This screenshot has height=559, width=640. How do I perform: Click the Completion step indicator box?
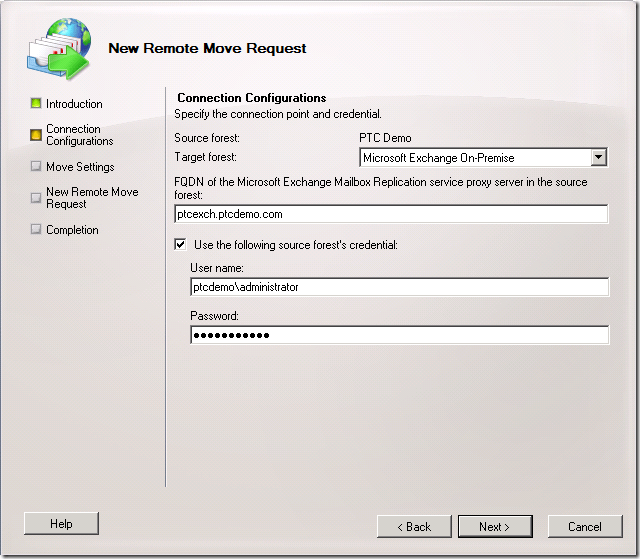(36, 229)
